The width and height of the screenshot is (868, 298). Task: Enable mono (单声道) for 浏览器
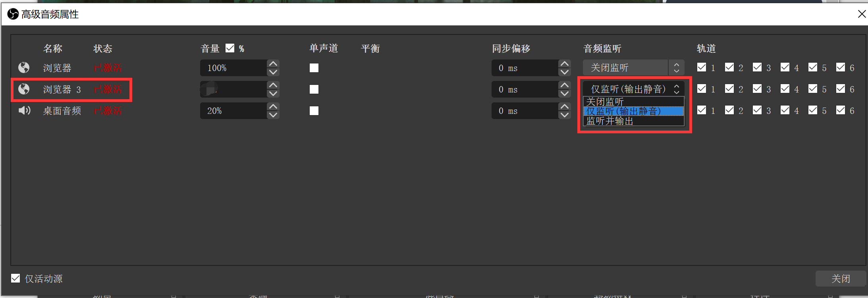click(314, 68)
